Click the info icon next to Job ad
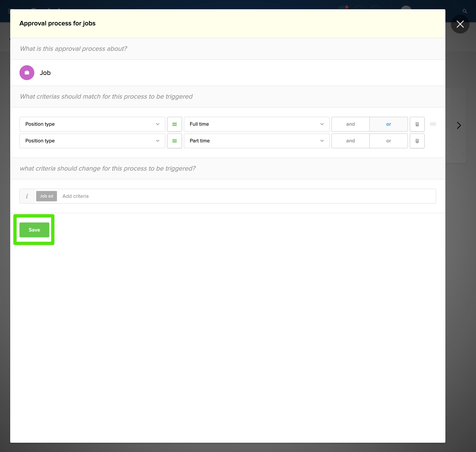Screen dimensions: 476x452 pos(27,196)
